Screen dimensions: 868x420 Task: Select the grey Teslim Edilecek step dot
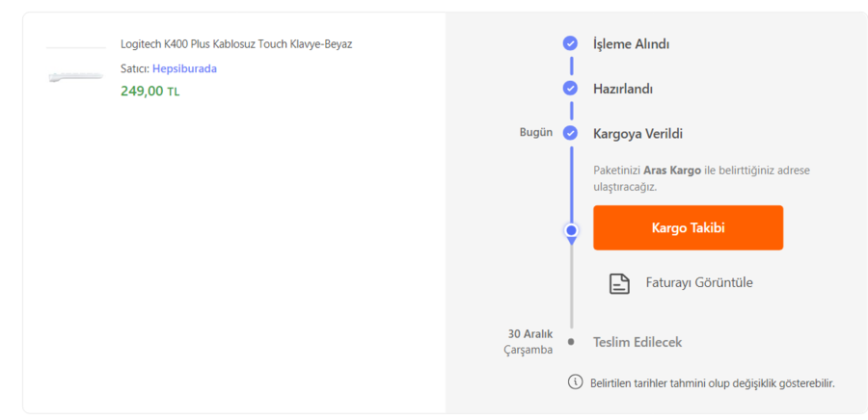click(571, 342)
